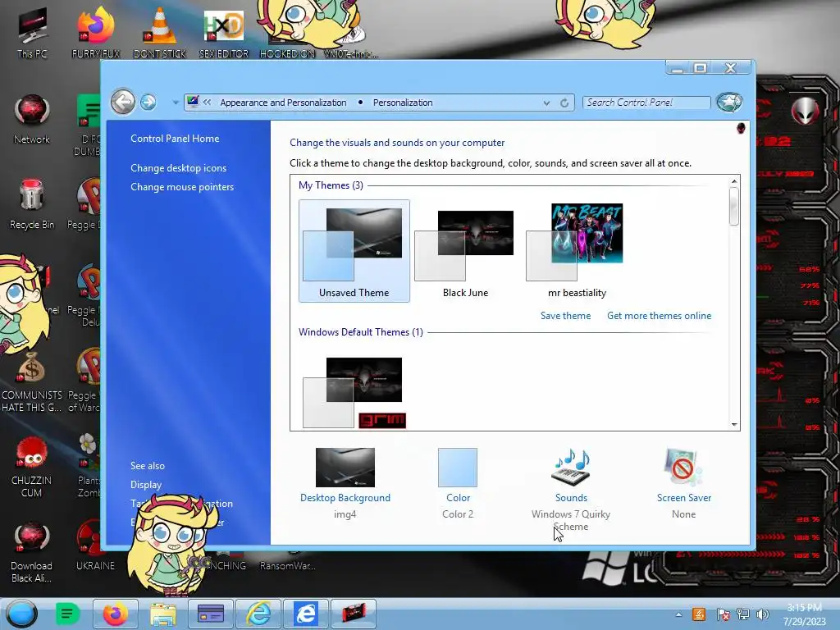Open recent pages dropdown arrow
840x630 pixels.
pos(176,102)
